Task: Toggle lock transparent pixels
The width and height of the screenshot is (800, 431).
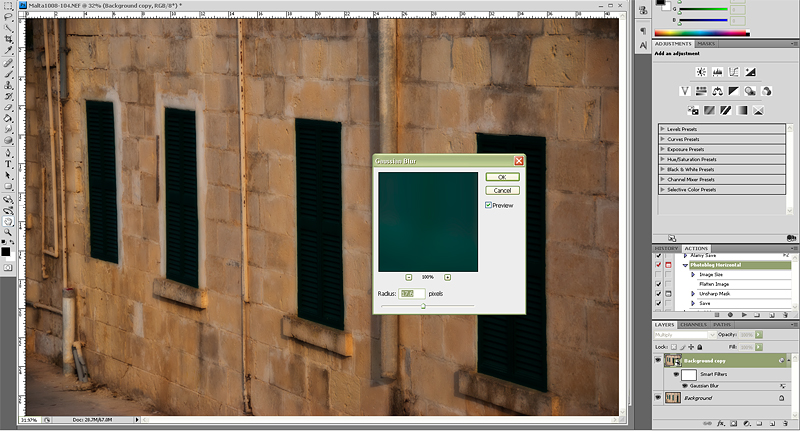Action: [x=674, y=347]
